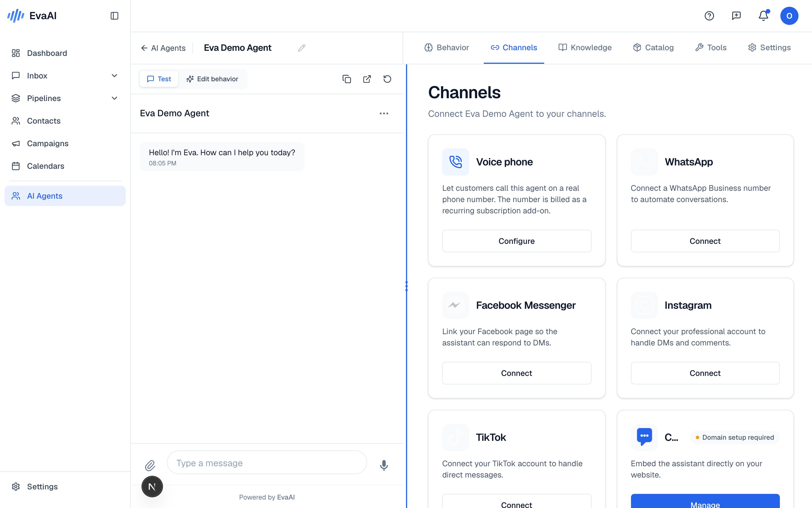Open the help question mark icon
The image size is (812, 508).
pyautogui.click(x=709, y=16)
